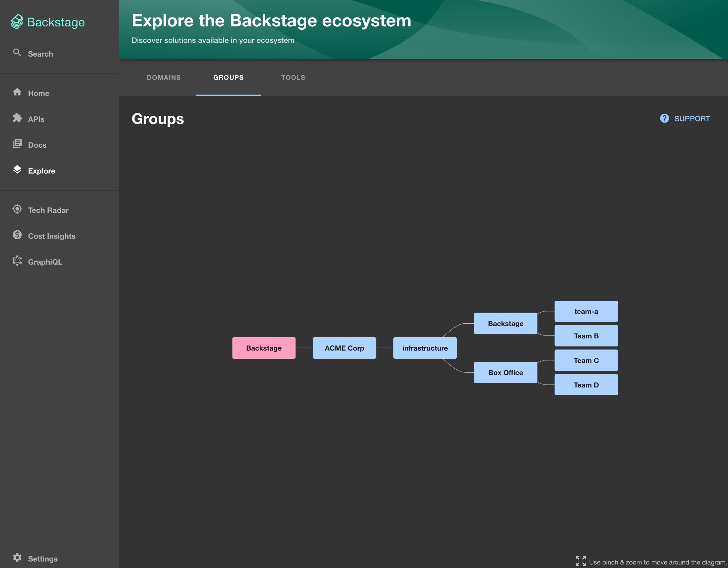Viewport: 728px width, 568px height.
Task: Click the APIs puzzle piece icon
Action: coord(17,118)
